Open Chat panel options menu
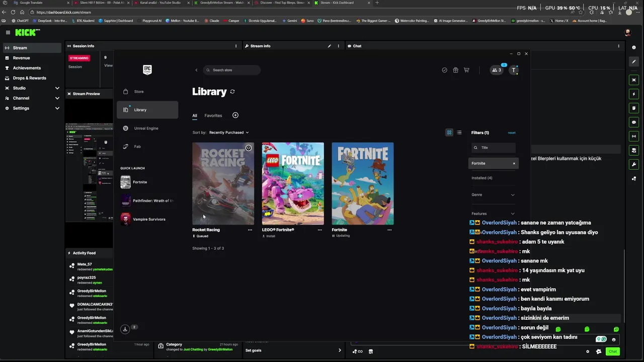Screen dimensions: 644x362 point(619,46)
